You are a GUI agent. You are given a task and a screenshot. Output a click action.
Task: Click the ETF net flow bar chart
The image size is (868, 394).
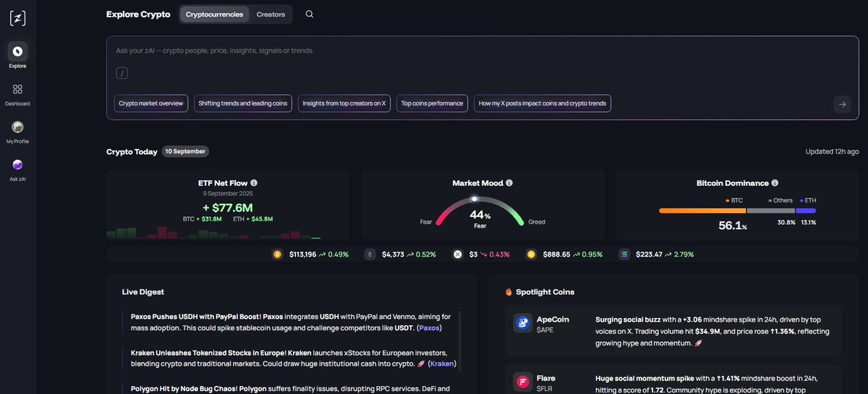point(213,233)
